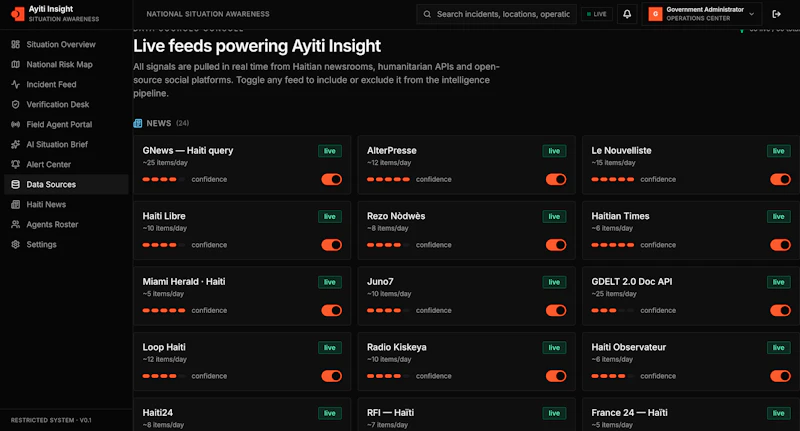Toggle the GNews — Haiti query feed

tap(332, 179)
